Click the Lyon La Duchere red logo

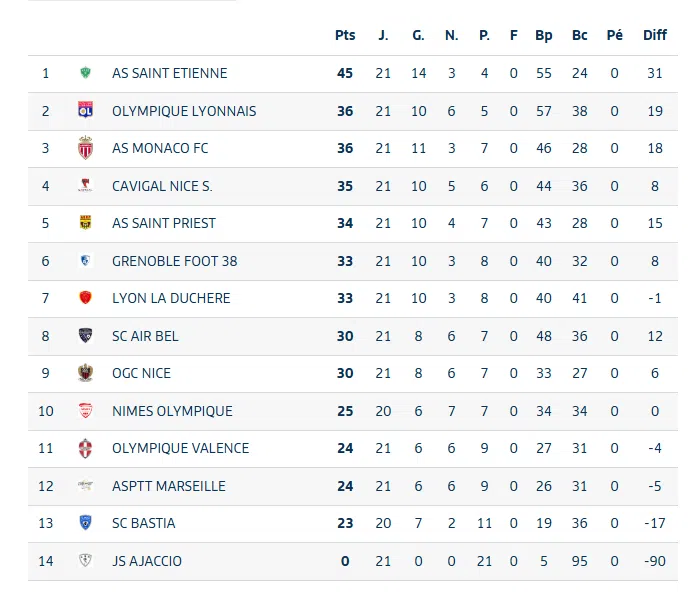pos(85,298)
